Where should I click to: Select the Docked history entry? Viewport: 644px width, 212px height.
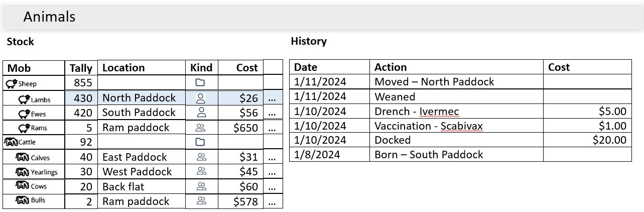[393, 140]
